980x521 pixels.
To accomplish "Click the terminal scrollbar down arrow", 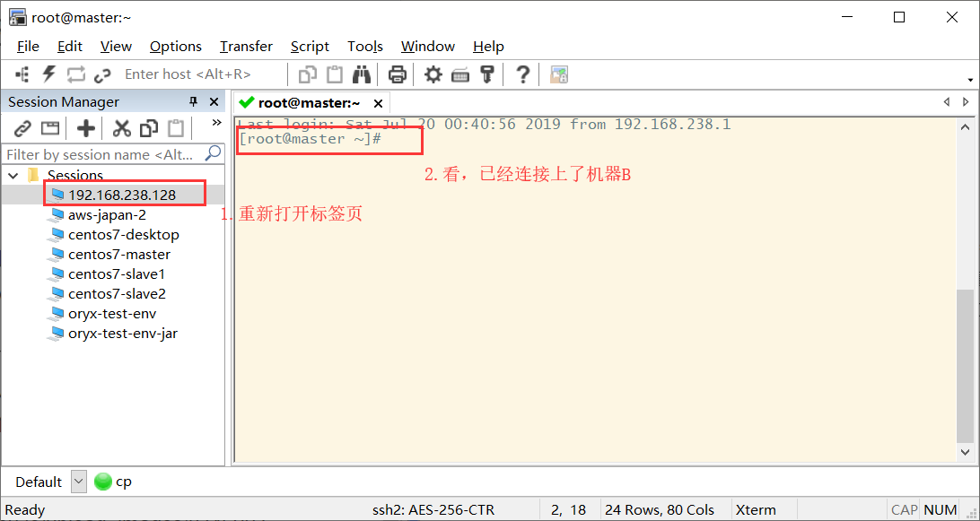I will pos(965,451).
